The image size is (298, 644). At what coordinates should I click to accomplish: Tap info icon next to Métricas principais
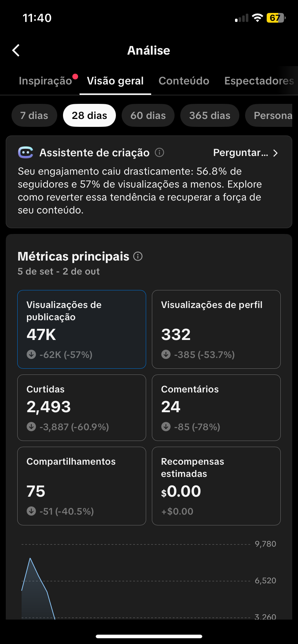138,256
